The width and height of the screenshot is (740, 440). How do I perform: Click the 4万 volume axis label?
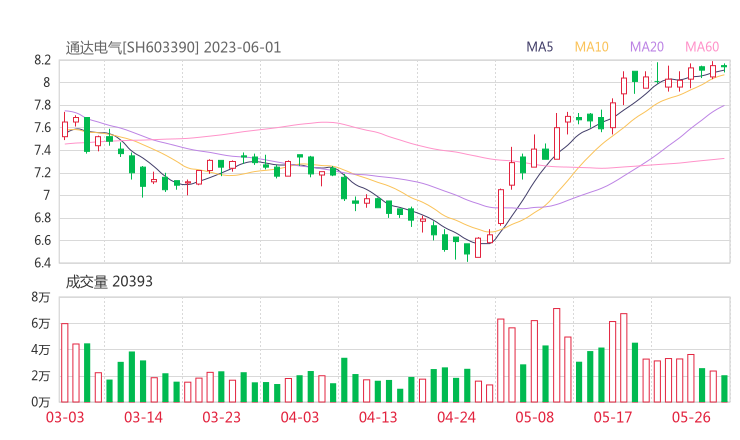(x=41, y=350)
